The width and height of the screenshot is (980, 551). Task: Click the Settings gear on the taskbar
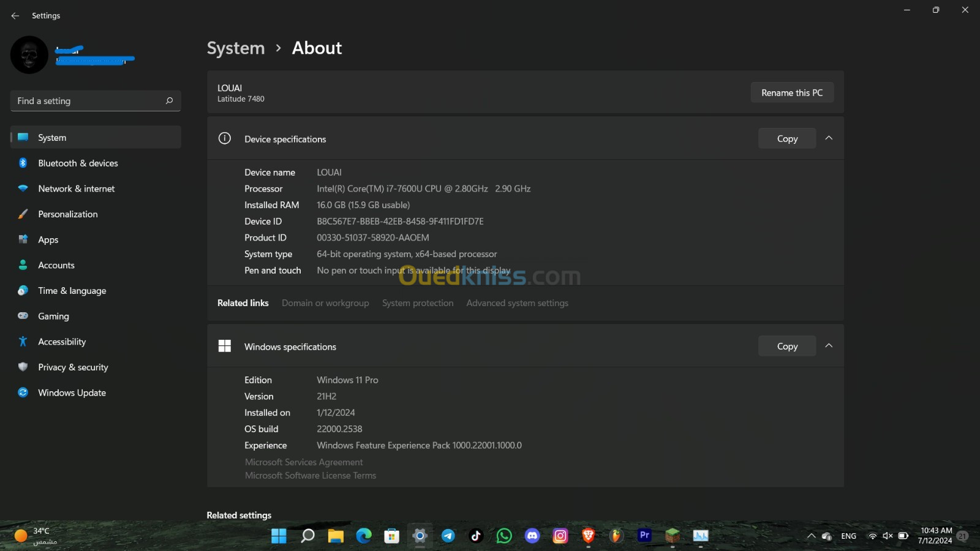(x=420, y=536)
